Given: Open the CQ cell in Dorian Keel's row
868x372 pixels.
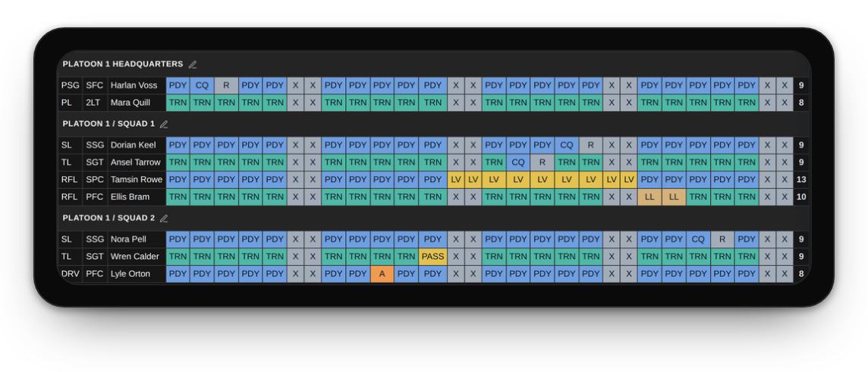Looking at the screenshot, I should tap(567, 146).
